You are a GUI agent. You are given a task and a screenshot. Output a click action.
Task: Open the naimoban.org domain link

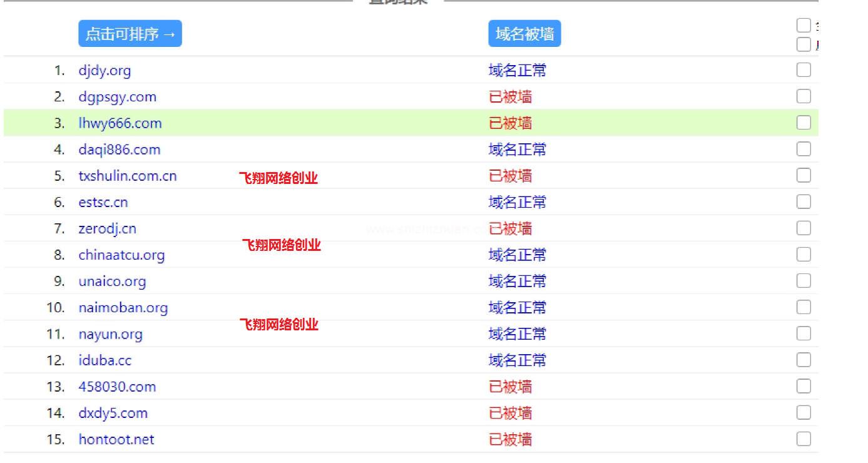point(123,308)
